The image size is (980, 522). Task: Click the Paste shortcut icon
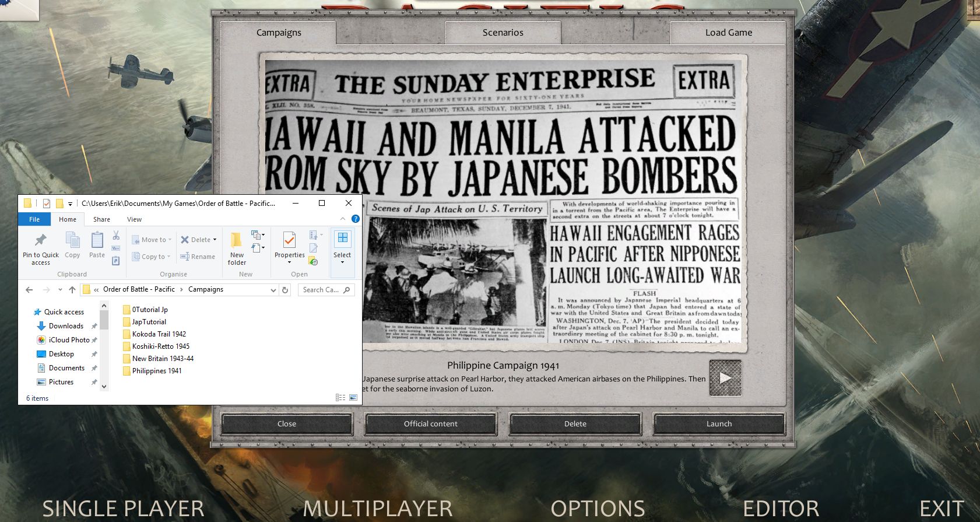[x=116, y=261]
